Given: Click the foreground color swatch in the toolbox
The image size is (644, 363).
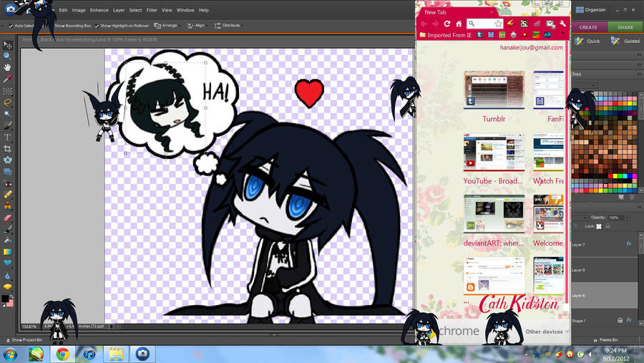Looking at the screenshot, I should 5,299.
